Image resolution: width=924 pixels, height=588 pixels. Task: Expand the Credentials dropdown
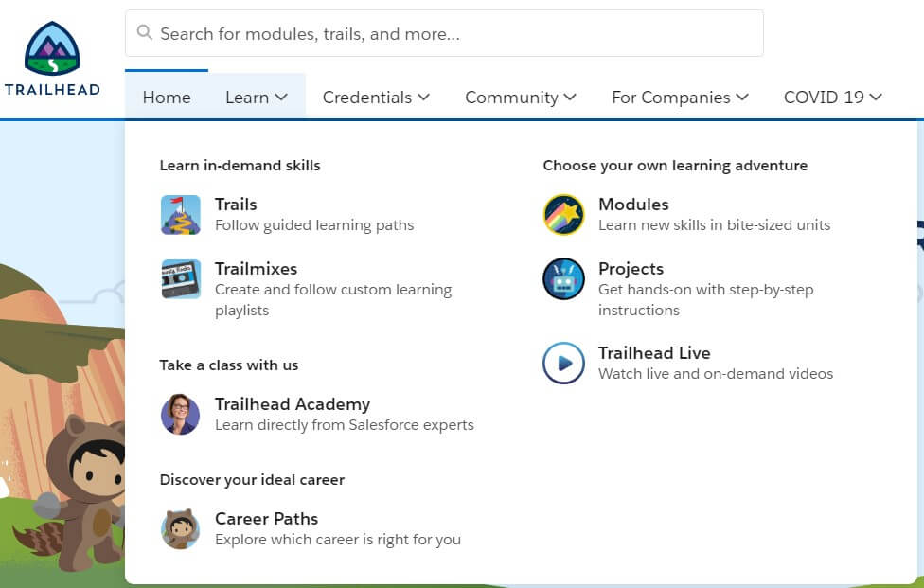coord(376,98)
